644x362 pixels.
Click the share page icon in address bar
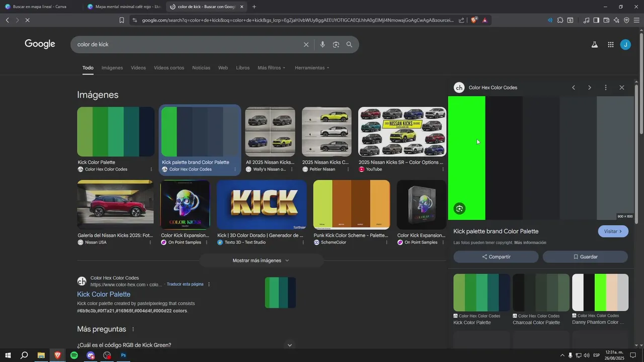coord(461,20)
